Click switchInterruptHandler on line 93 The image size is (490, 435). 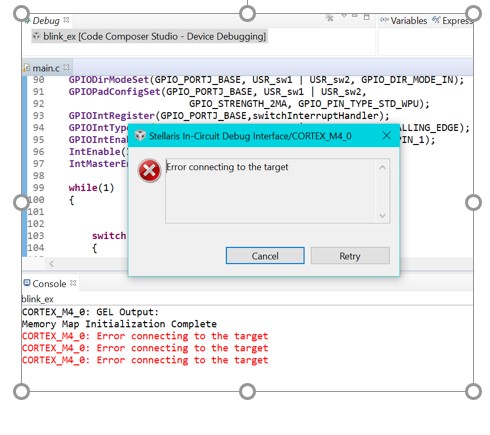click(x=316, y=116)
